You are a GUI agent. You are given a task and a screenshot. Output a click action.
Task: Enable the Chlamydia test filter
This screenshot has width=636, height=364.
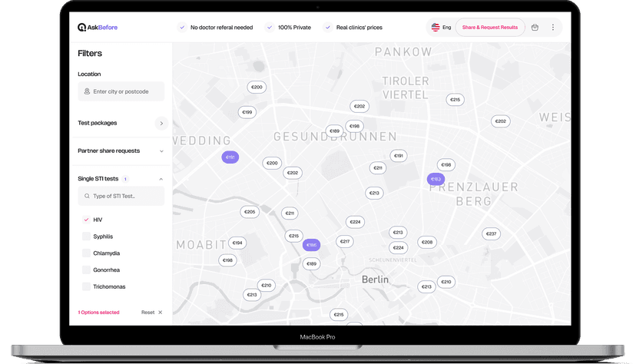coord(86,253)
